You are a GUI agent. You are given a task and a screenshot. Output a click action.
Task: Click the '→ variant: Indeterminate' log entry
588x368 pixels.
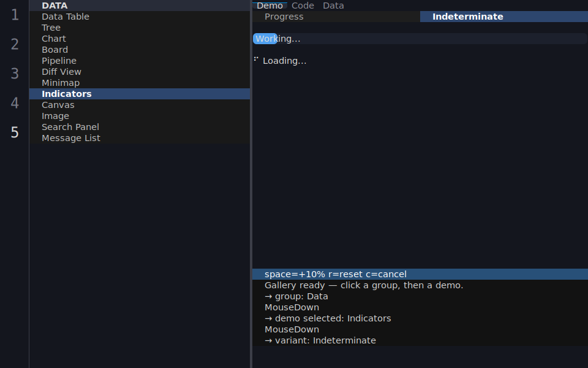click(420, 340)
